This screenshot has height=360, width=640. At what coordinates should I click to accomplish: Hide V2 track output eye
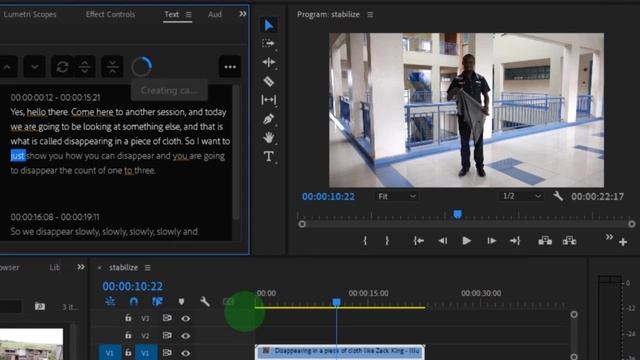click(186, 336)
